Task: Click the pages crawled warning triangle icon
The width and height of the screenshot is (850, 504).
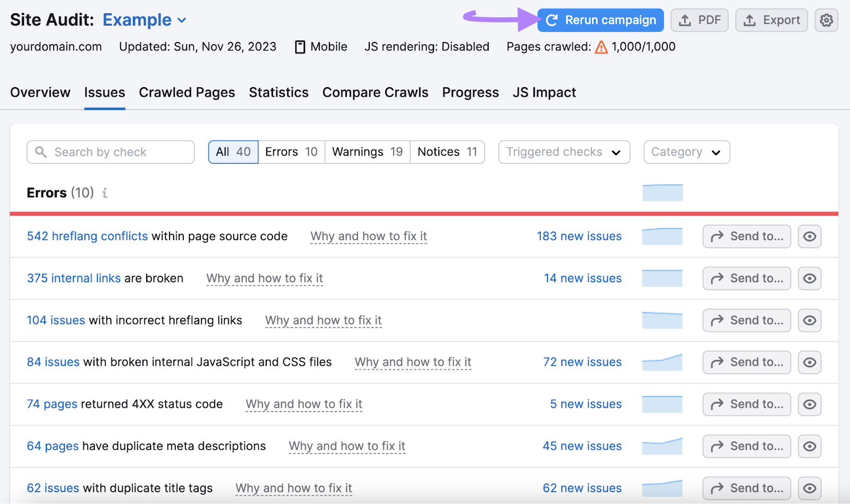Action: (x=601, y=47)
